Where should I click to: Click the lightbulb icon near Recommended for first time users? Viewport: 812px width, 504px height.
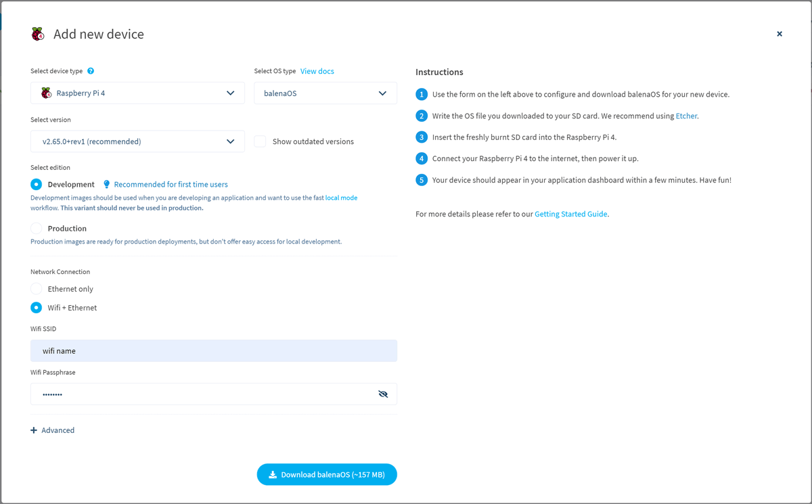click(106, 183)
